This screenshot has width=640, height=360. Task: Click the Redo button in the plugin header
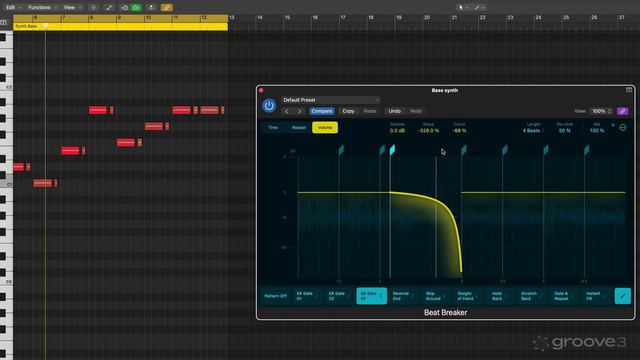click(416, 111)
